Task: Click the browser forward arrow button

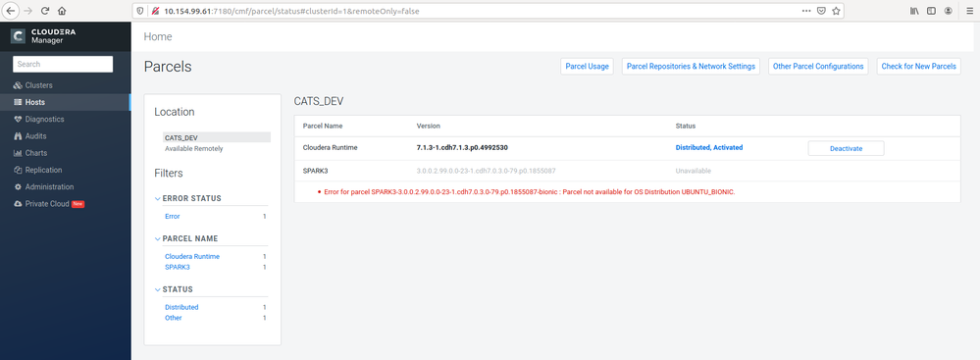Action: (x=27, y=11)
